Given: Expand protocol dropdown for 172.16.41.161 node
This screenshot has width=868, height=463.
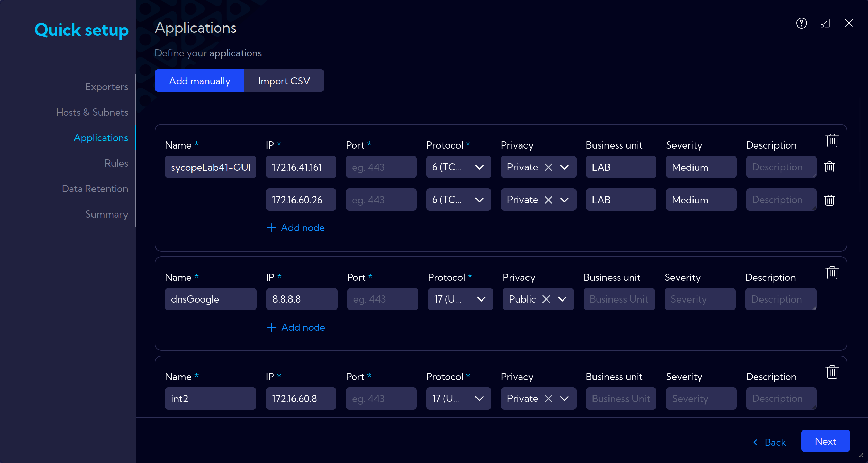Looking at the screenshot, I should (458, 167).
